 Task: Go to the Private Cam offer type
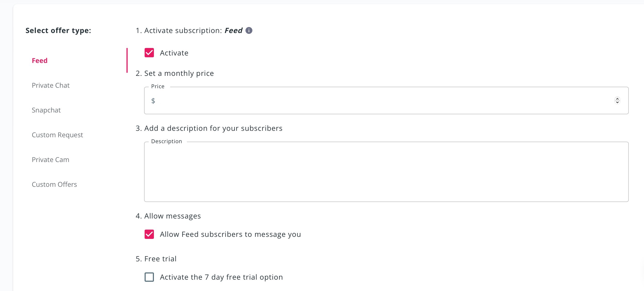pyautogui.click(x=50, y=160)
